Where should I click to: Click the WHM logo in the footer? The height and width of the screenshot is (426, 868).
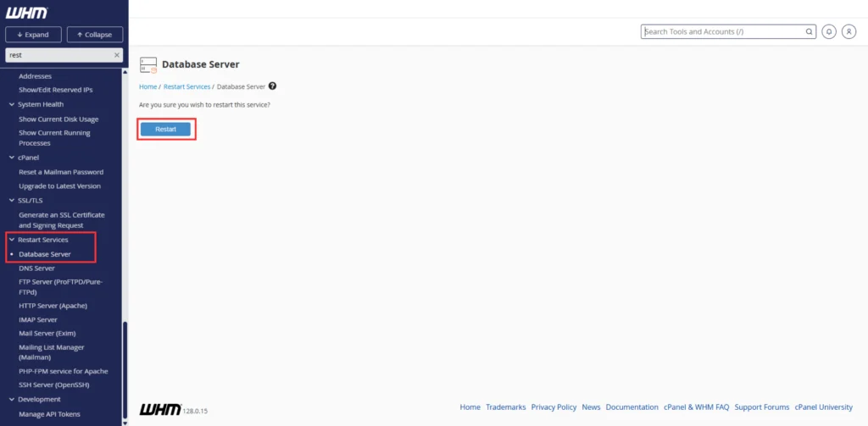160,409
